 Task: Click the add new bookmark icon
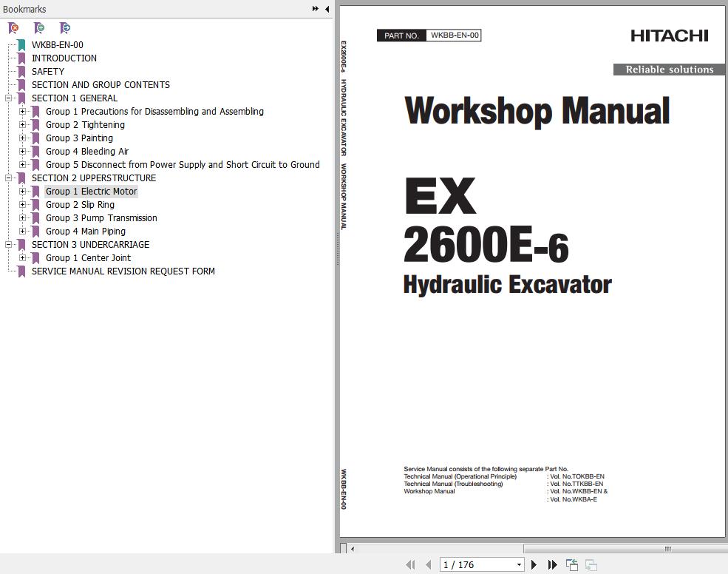[39, 28]
